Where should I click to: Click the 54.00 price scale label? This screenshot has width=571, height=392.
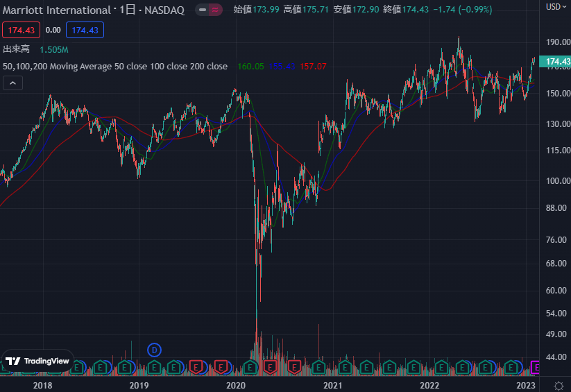pyautogui.click(x=556, y=314)
